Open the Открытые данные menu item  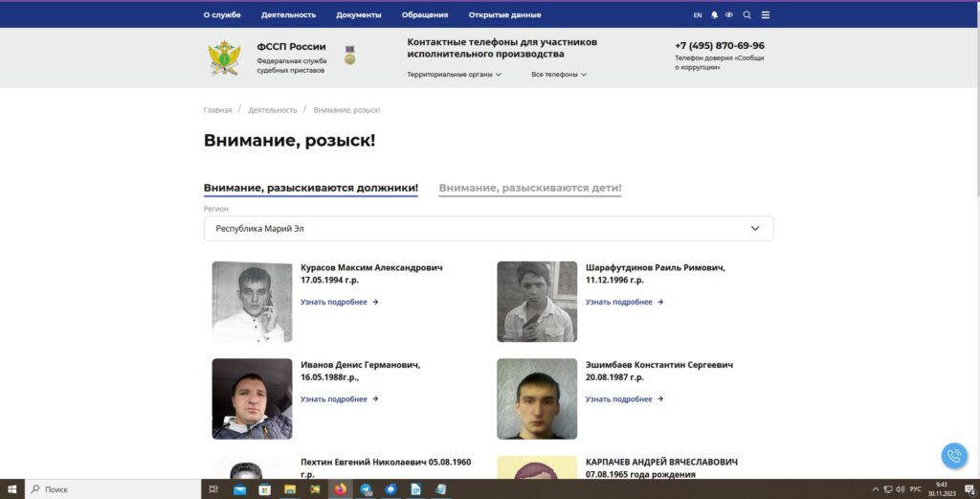tap(504, 15)
